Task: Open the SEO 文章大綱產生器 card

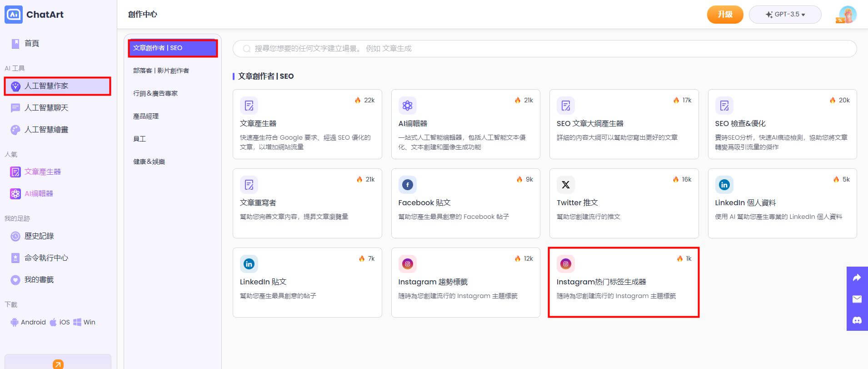Action: (624, 124)
